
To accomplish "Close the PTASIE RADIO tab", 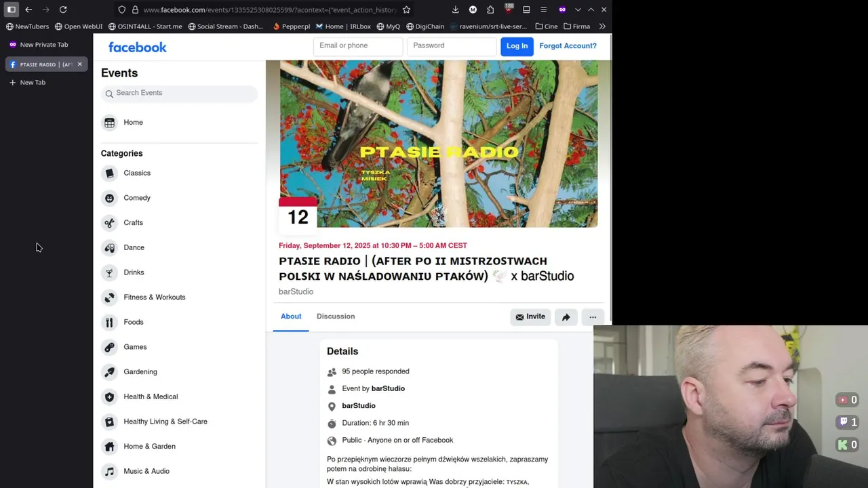I will (79, 64).
